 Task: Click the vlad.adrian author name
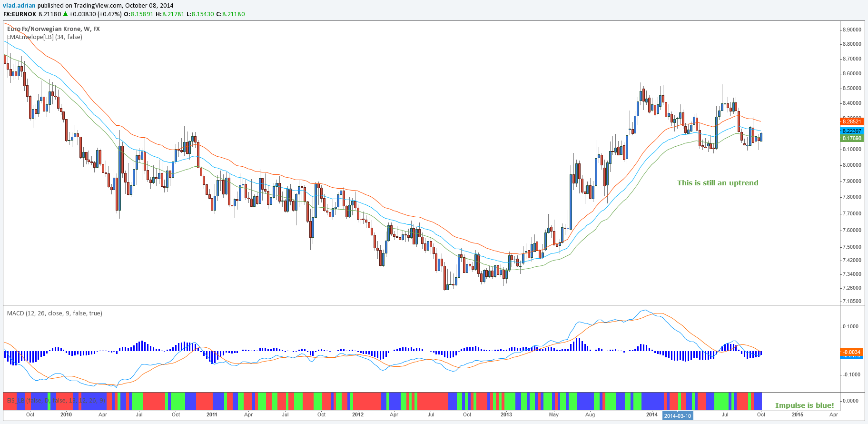coord(19,6)
